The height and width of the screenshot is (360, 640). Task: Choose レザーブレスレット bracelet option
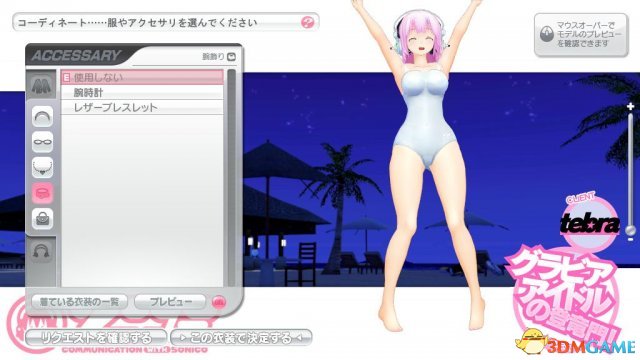click(x=142, y=108)
